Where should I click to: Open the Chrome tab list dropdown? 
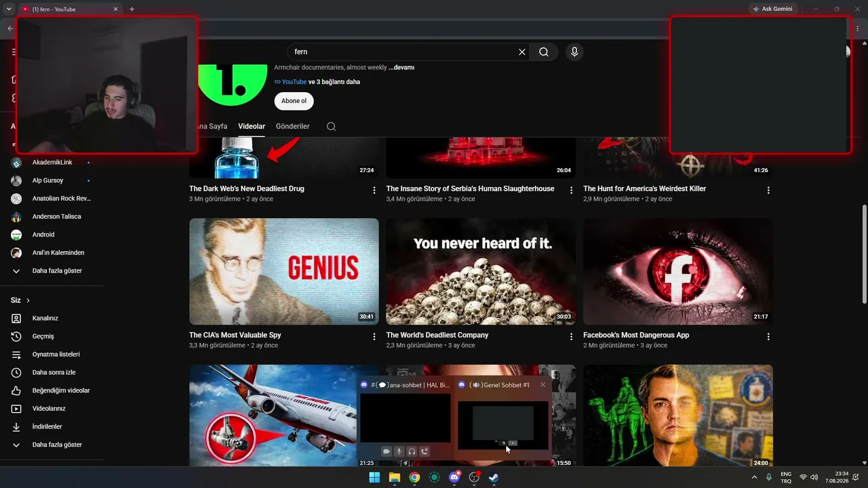click(x=9, y=9)
